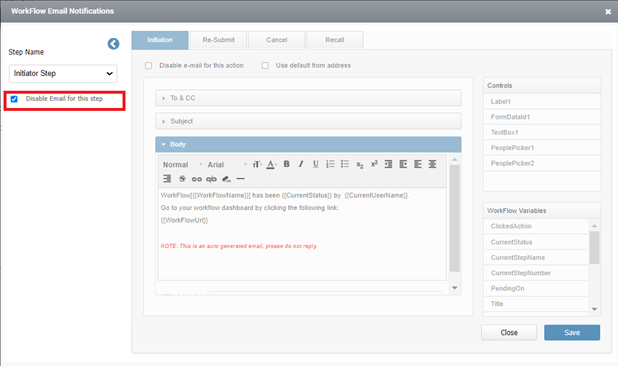The image size is (618, 366).
Task: Click the down arrow in WorkFlow Variables list
Action: (x=594, y=309)
